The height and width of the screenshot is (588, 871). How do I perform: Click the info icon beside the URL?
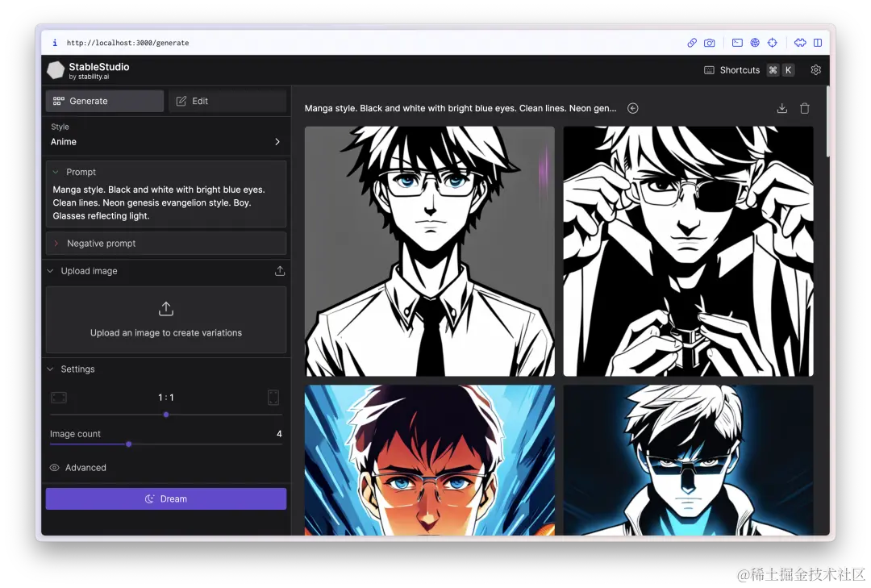(x=55, y=43)
